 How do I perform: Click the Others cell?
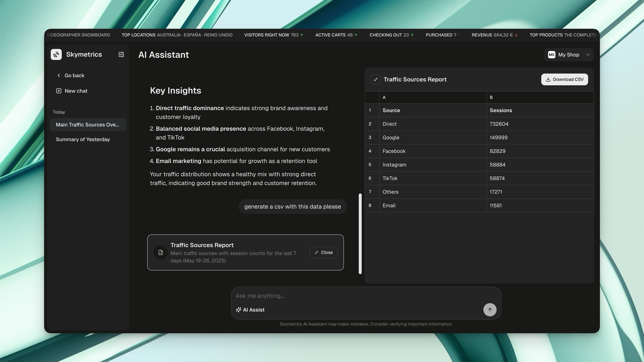tap(433, 192)
